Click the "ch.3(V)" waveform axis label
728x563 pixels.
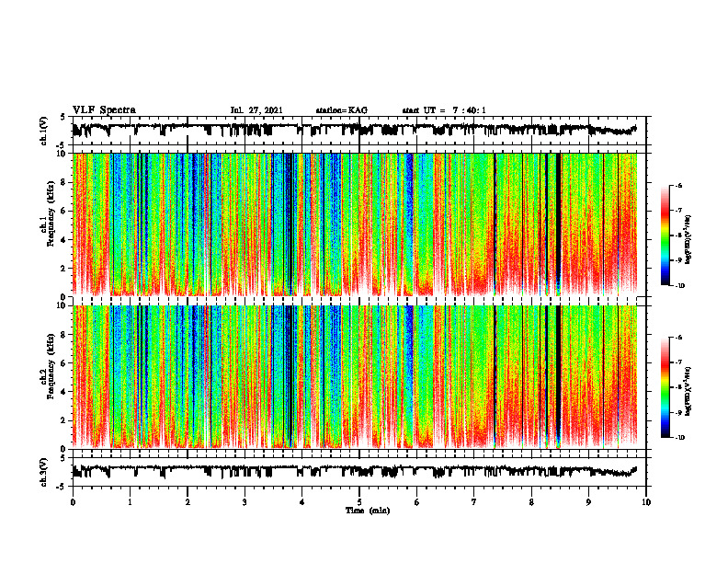(44, 472)
